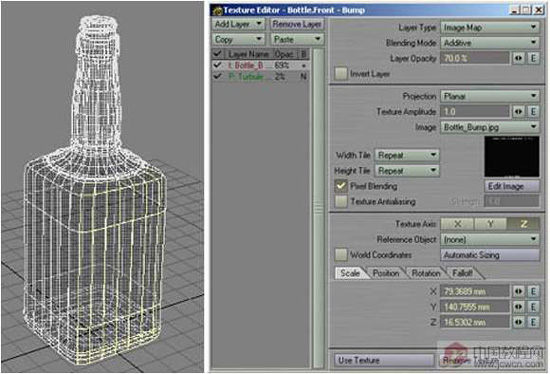
Task: Click the 69% opacity value of Bottle_B layer
Action: tap(282, 65)
